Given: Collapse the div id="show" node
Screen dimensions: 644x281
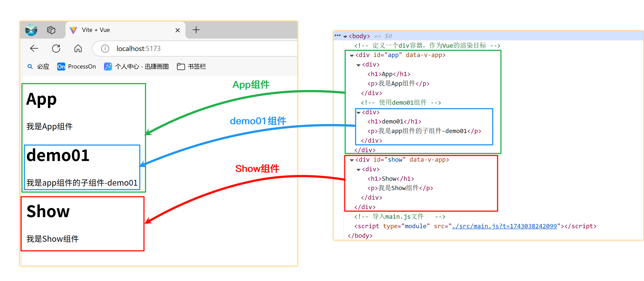Looking at the screenshot, I should [352, 160].
